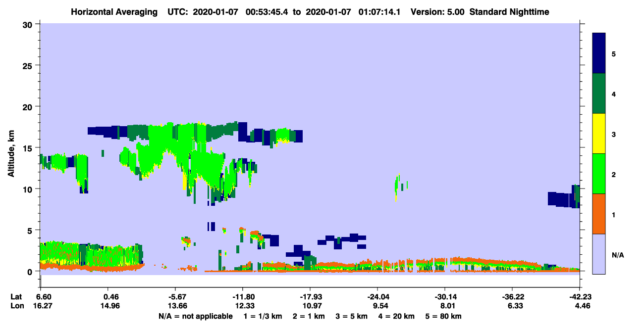The width and height of the screenshot is (644, 330).
Task: Click longitude value '6.33'
Action: point(515,306)
